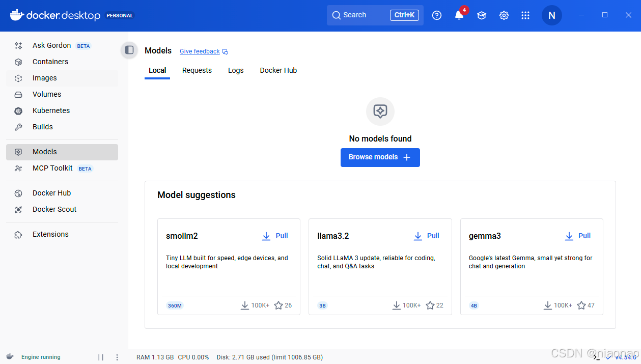The image size is (641, 364).
Task: Click the Volumes drive icon
Action: pyautogui.click(x=18, y=94)
